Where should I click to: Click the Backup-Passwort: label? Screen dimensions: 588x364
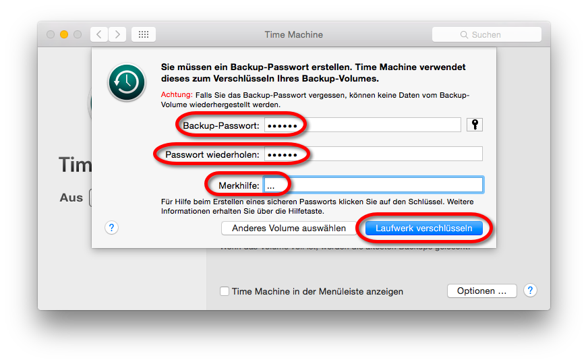[x=221, y=125]
